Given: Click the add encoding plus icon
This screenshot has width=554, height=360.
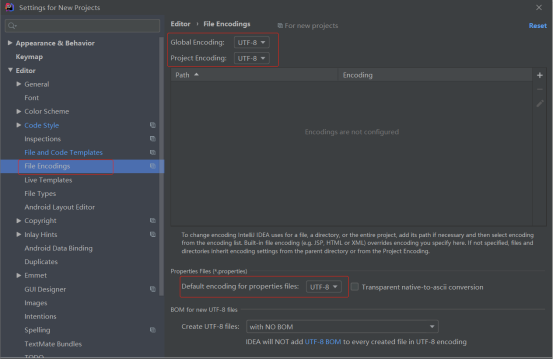Looking at the screenshot, I should point(540,75).
